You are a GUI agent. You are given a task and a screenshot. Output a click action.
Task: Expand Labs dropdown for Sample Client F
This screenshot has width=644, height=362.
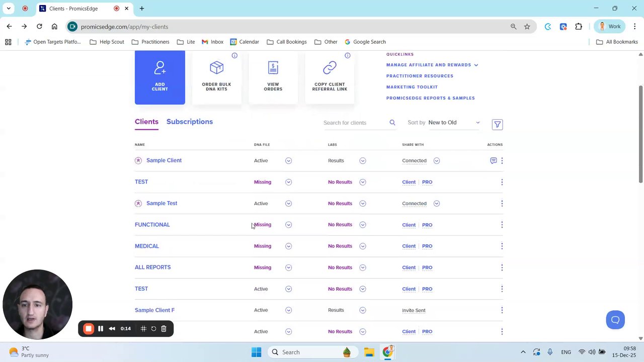(363, 310)
